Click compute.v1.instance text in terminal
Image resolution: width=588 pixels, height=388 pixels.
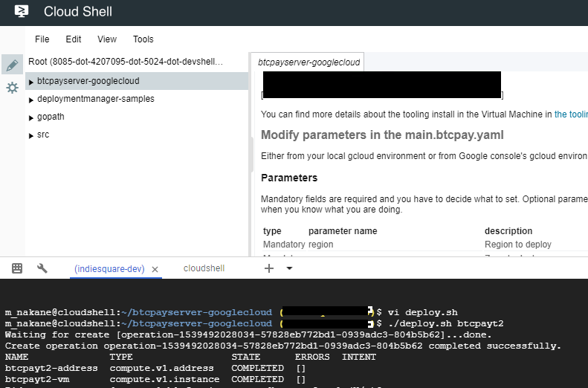[164, 379]
